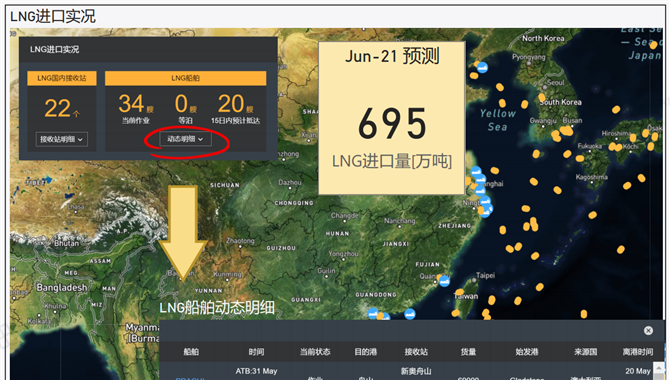Click the Yellow Sea map label

[498, 120]
